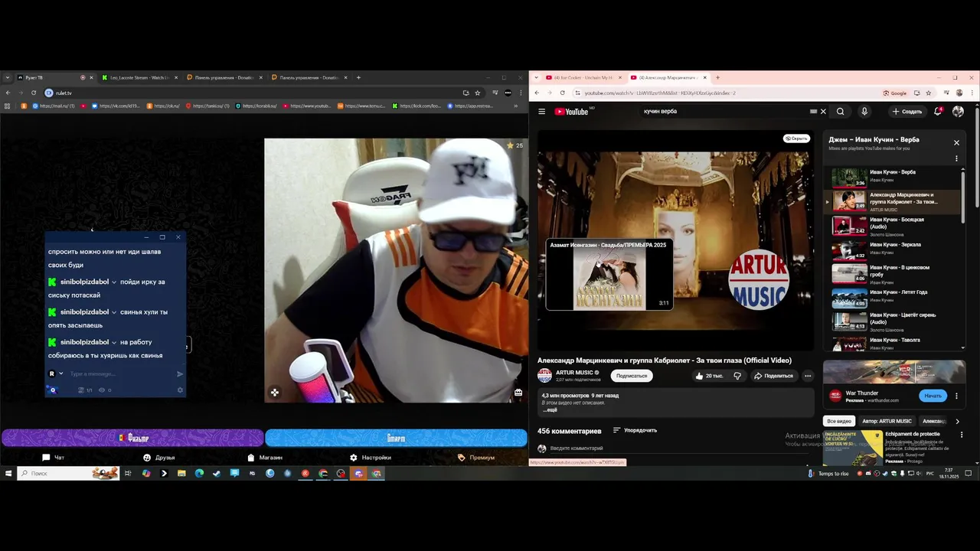Click the gift icon on webcam corner
Viewport: 980px width, 551px height.
518,393
